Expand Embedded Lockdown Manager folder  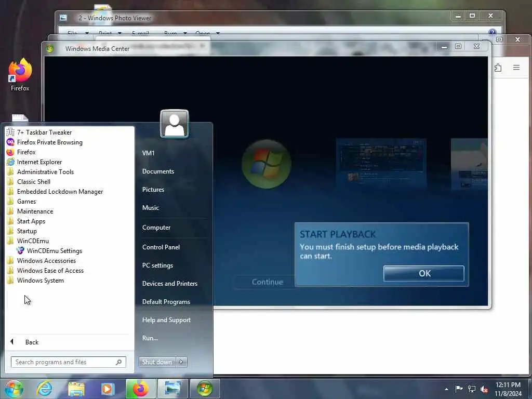click(55, 191)
